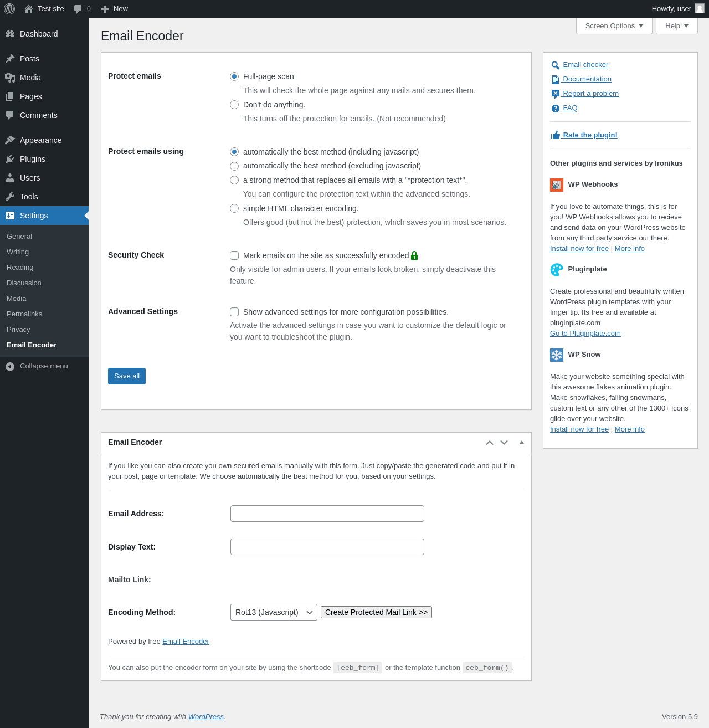The image size is (709, 728).
Task: Open the Reading settings submenu
Action: 20,268
